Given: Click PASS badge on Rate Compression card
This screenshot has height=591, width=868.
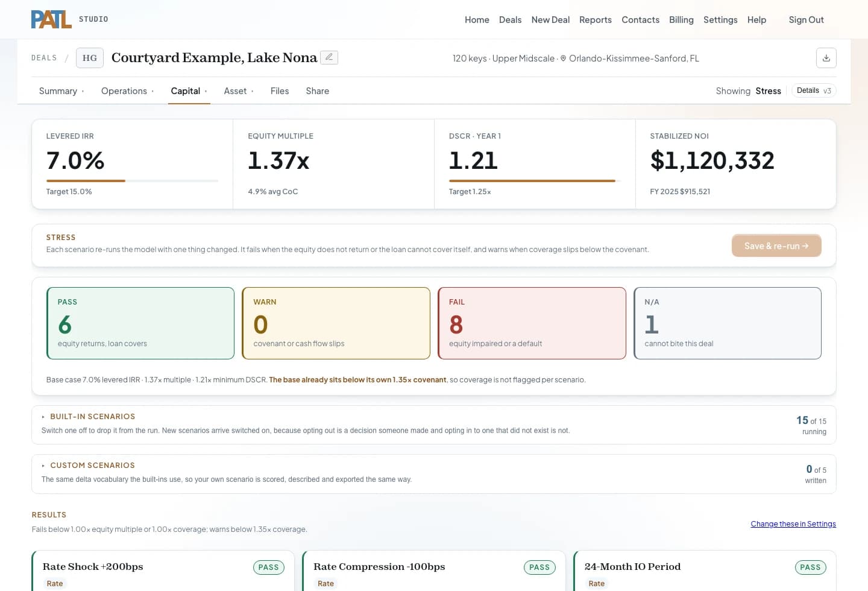Looking at the screenshot, I should [x=539, y=567].
